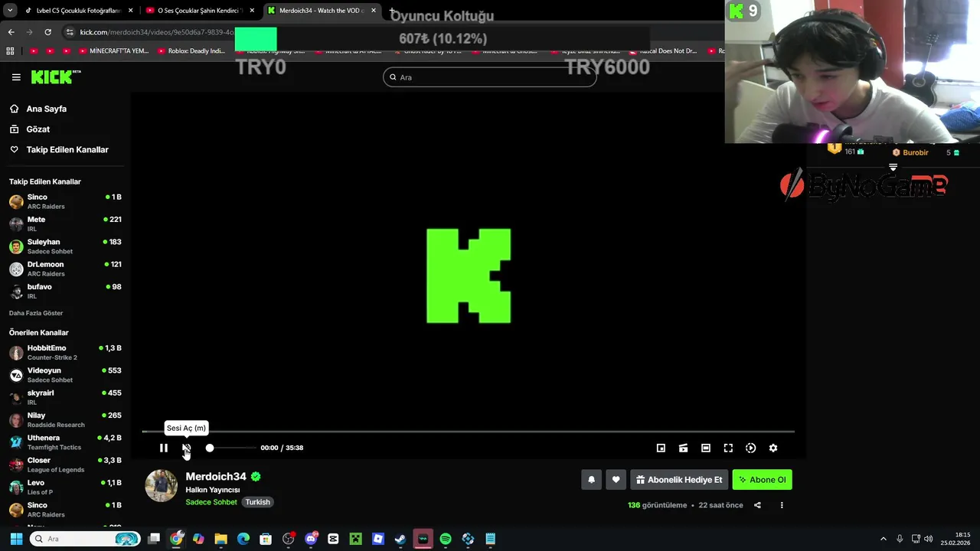Viewport: 980px width, 551px height.
Task: Open playback speed control
Action: (x=750, y=448)
